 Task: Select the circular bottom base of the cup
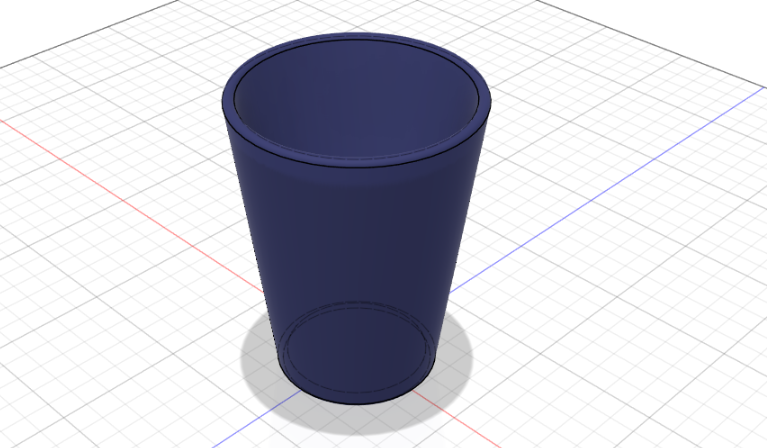(359, 351)
